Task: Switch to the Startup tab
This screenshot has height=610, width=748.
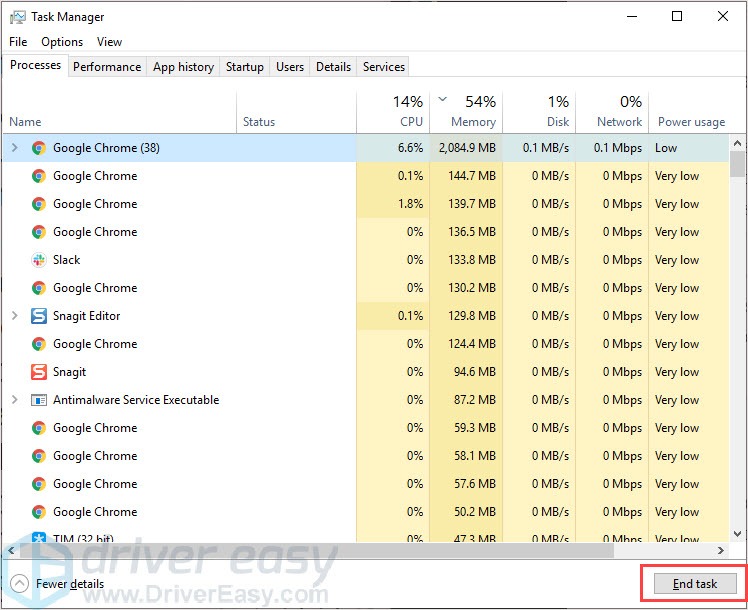Action: pyautogui.click(x=244, y=67)
